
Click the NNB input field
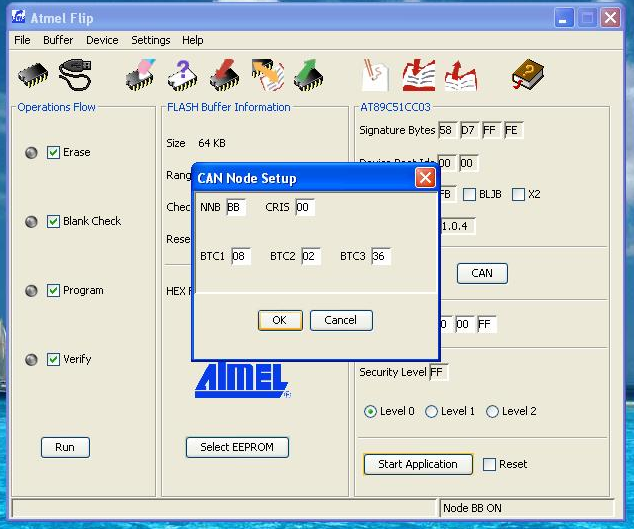(235, 208)
